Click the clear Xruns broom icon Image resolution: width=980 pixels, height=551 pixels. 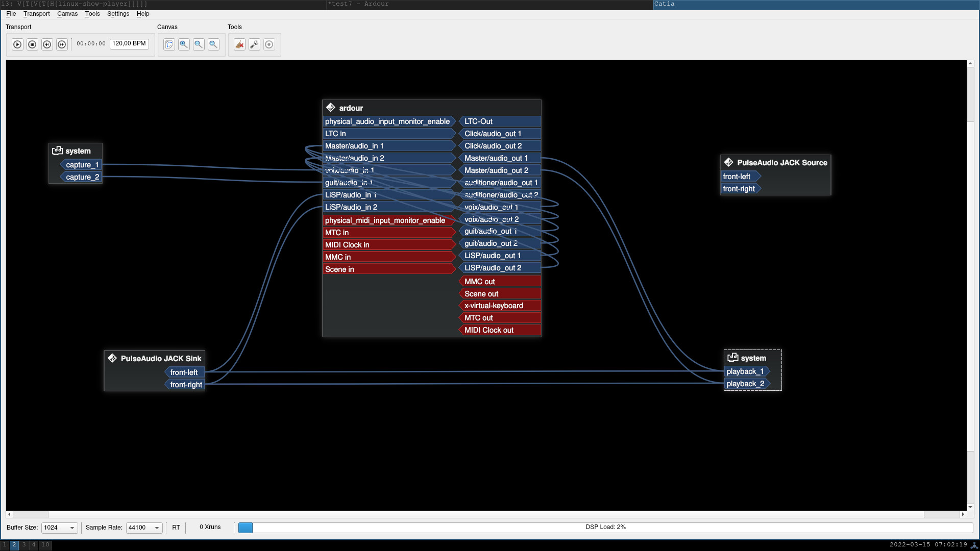(239, 44)
